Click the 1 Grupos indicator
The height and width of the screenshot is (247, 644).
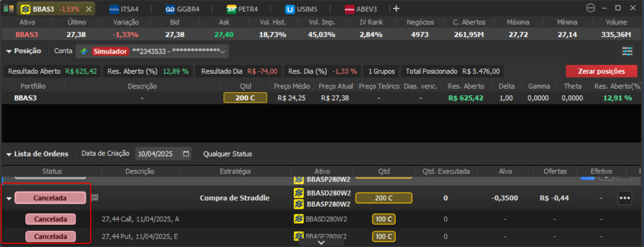381,71
